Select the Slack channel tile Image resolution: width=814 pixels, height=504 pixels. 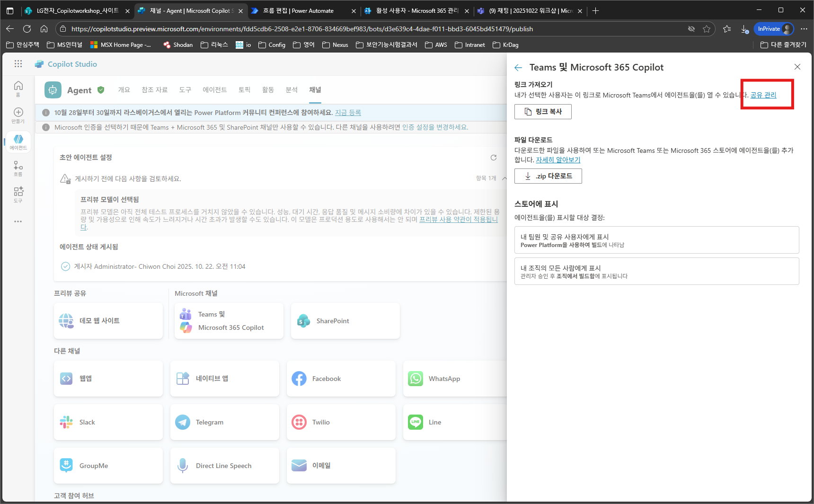tap(108, 422)
